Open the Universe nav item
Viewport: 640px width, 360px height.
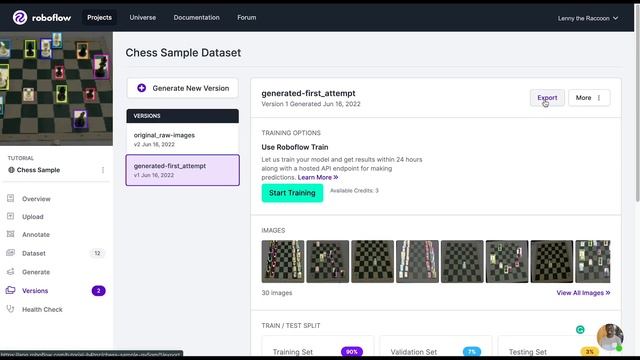(x=142, y=18)
